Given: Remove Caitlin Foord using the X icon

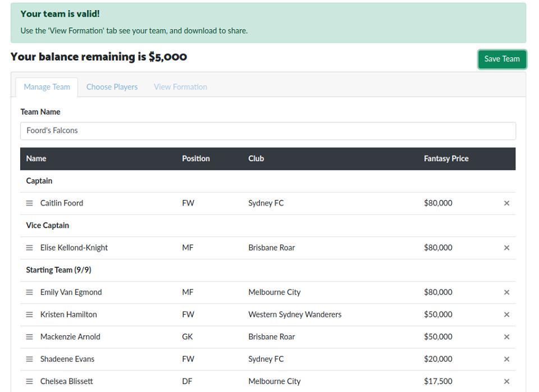Looking at the screenshot, I should [x=506, y=203].
